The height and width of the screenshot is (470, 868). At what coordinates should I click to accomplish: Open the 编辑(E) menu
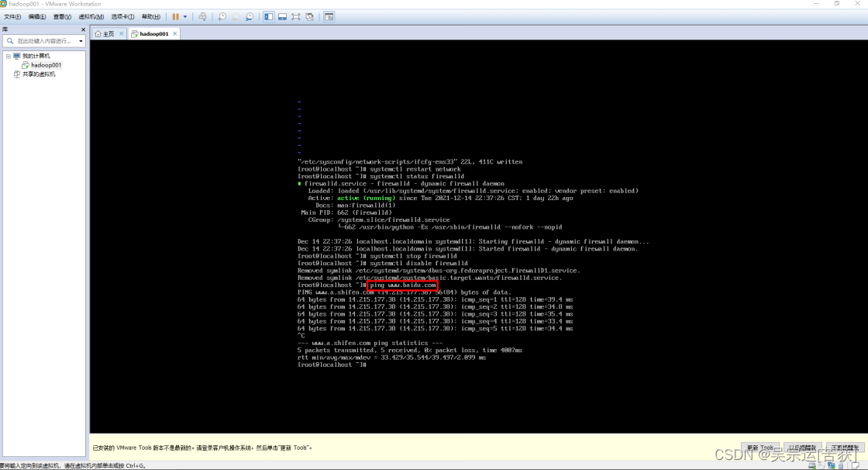pos(37,16)
